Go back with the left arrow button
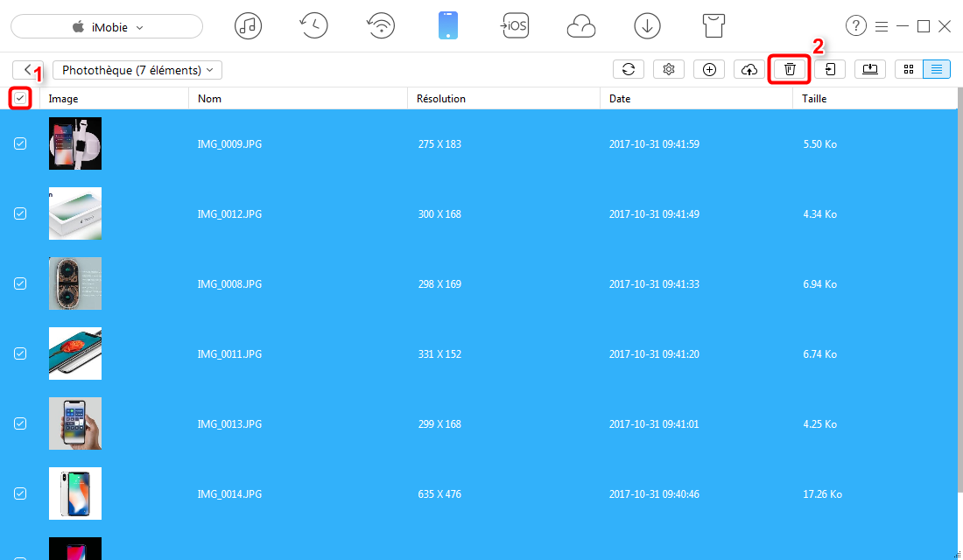Viewport: 963px width, 560px height. pos(28,69)
